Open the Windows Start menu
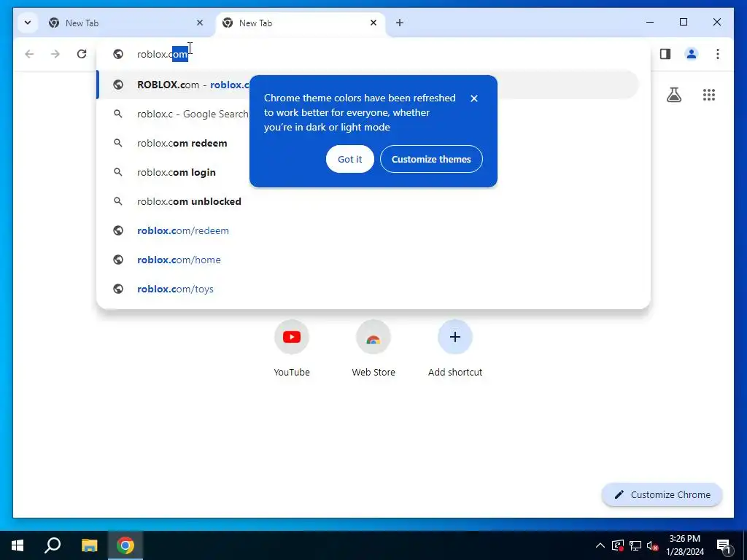747x560 pixels. (18, 545)
